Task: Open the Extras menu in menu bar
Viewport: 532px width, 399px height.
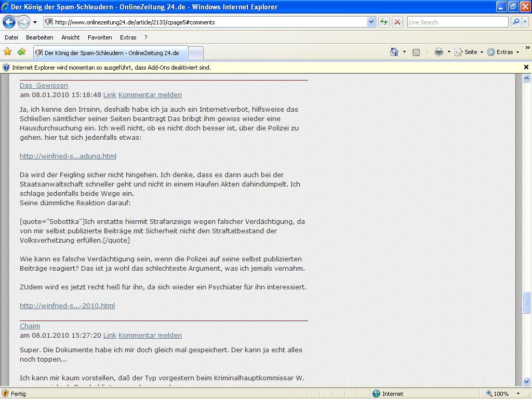Action: pos(128,37)
